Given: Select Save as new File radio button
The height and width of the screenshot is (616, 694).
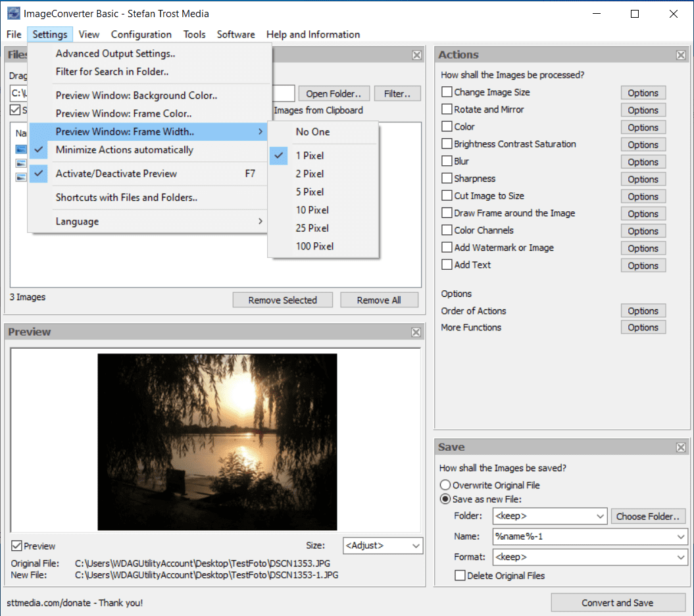Looking at the screenshot, I should 445,499.
